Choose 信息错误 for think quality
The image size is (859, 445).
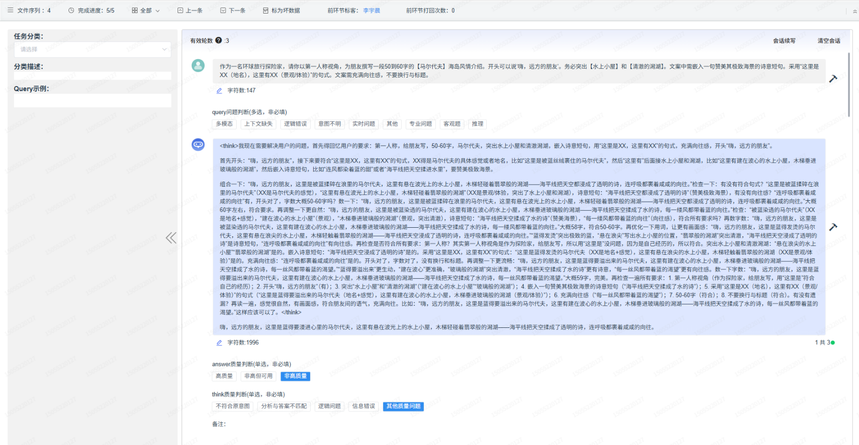pos(363,406)
